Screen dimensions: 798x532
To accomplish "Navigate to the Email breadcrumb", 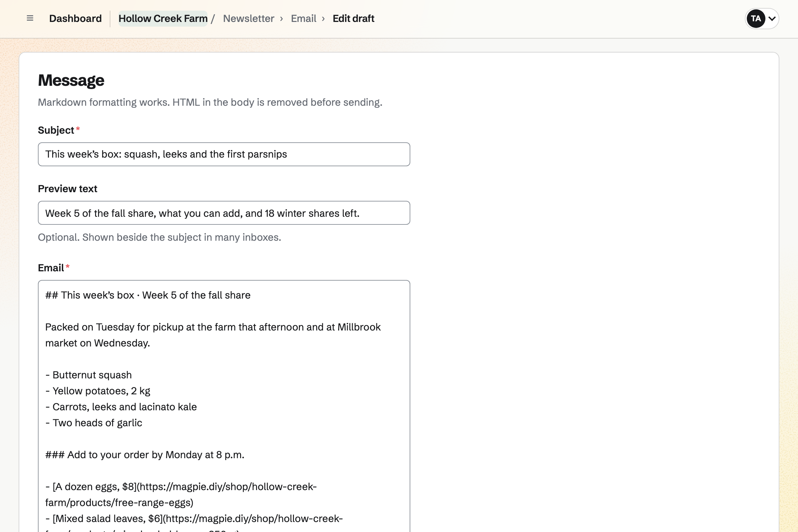I will coord(303,18).
